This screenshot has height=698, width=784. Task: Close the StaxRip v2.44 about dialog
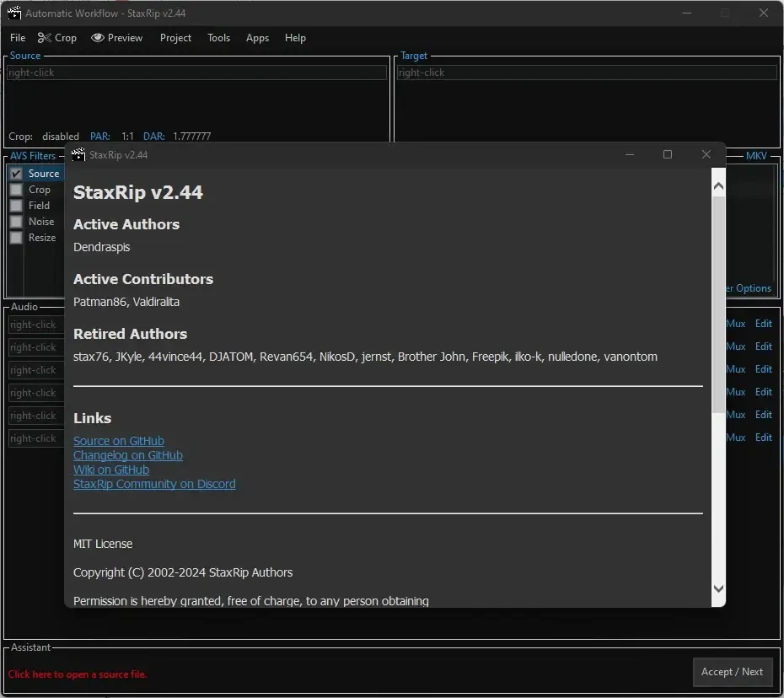click(x=706, y=154)
